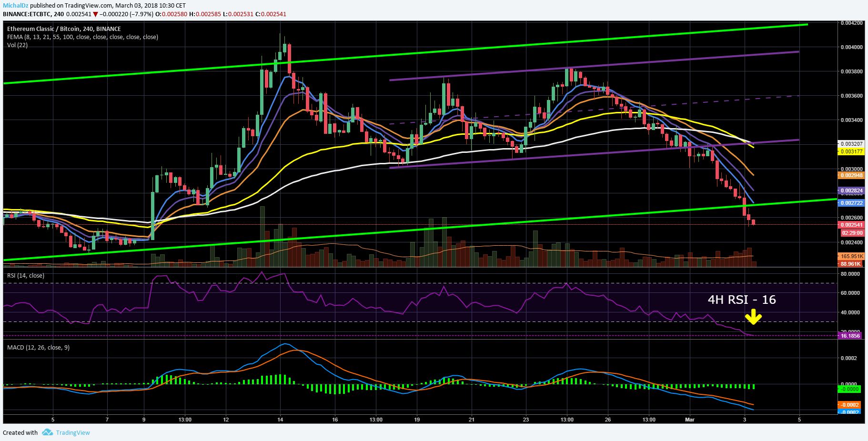This screenshot has width=868, height=441.
Task: Click the RSI axis label 60.0000
Action: (x=850, y=293)
